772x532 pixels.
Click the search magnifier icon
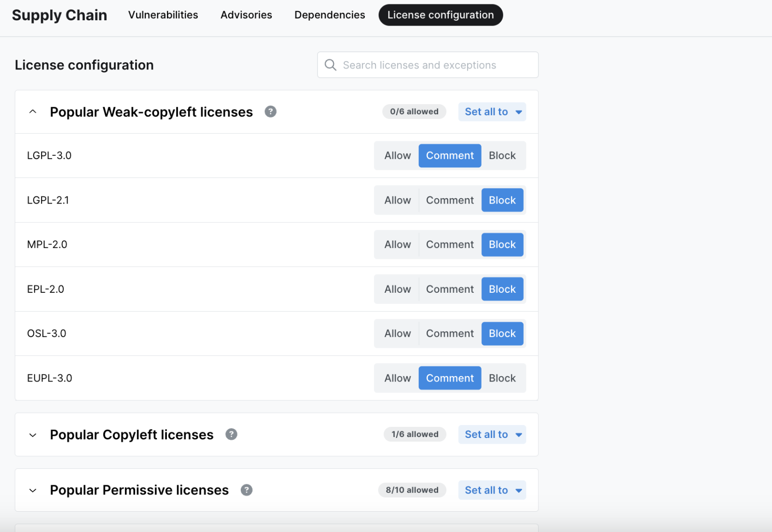(x=331, y=65)
